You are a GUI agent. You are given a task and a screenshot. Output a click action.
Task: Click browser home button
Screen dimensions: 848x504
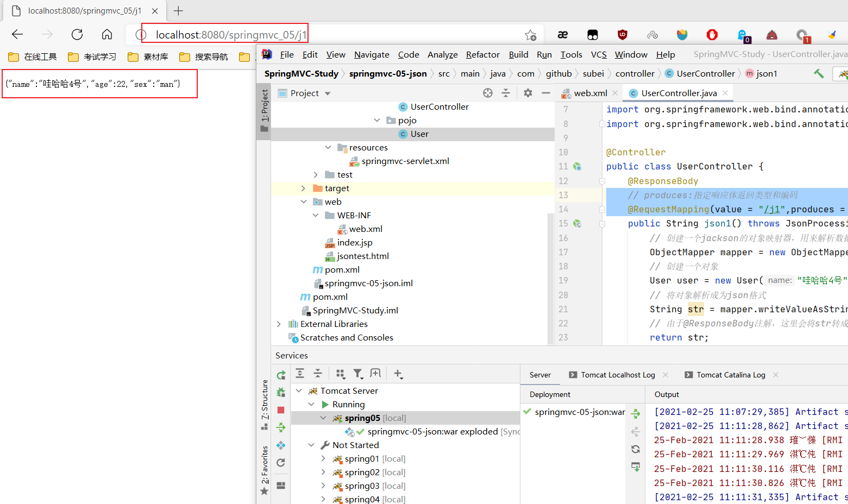pos(107,35)
